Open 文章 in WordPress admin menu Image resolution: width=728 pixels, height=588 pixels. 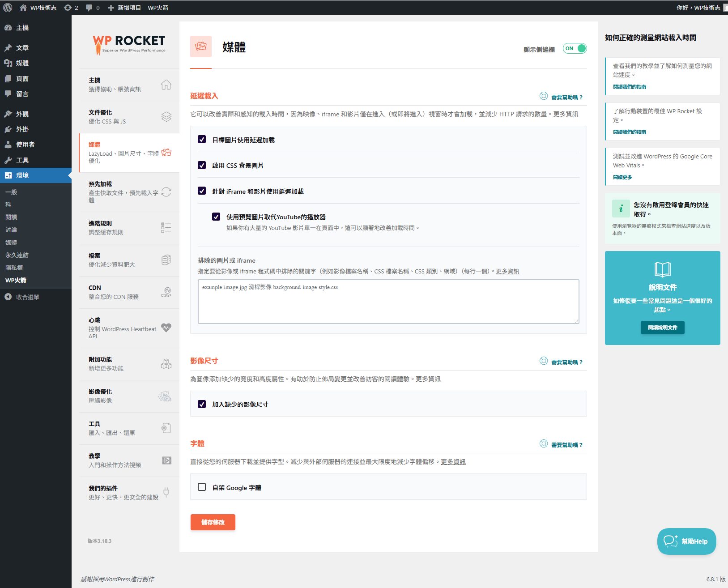click(36, 48)
